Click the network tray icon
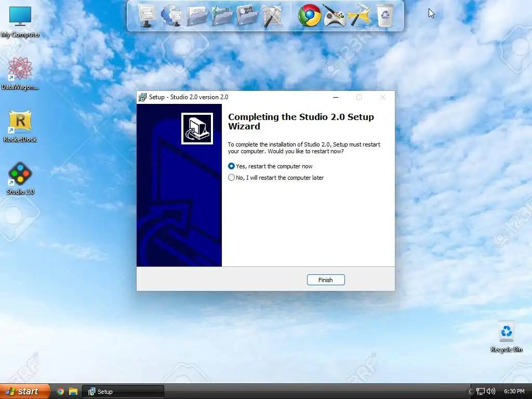 [480, 392]
